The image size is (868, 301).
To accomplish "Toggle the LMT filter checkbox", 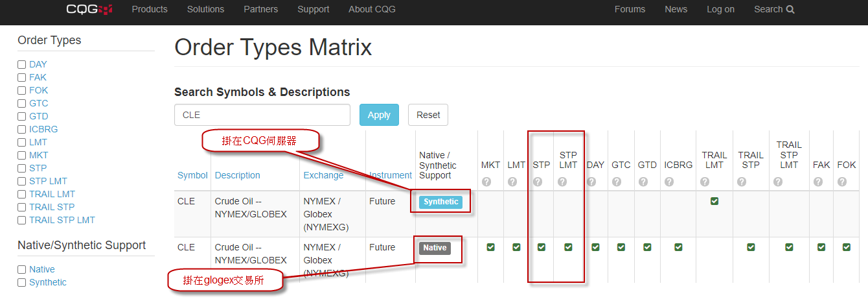I will tap(21, 143).
